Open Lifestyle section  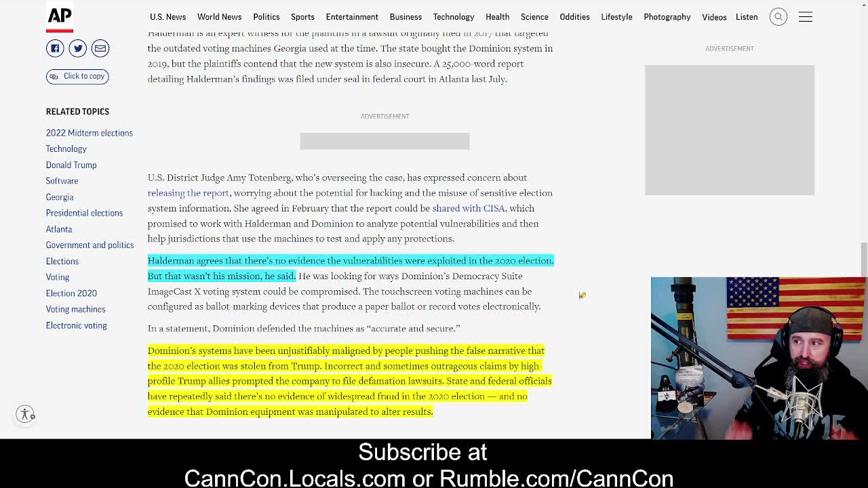(616, 17)
